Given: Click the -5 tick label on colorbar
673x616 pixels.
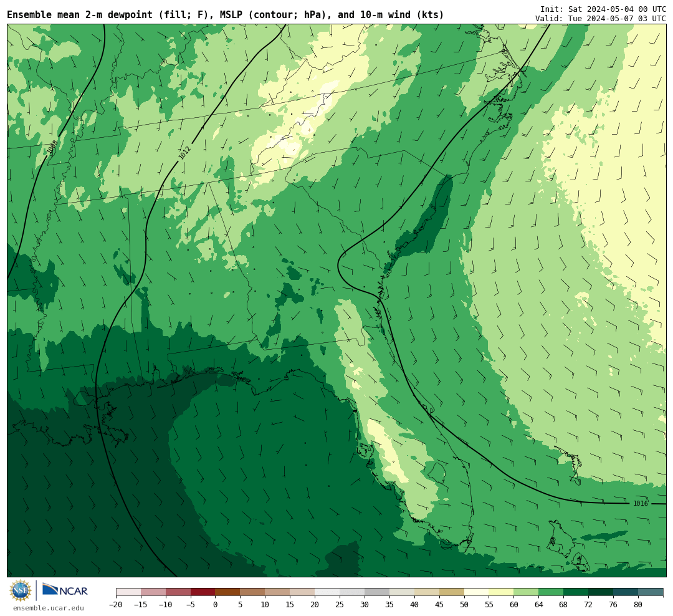Looking at the screenshot, I should pyautogui.click(x=191, y=604).
